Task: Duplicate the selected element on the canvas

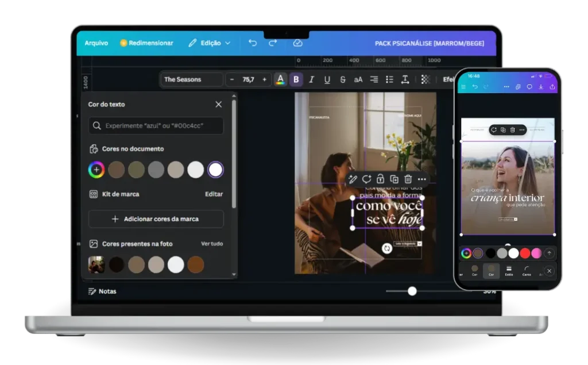Action: pos(394,179)
